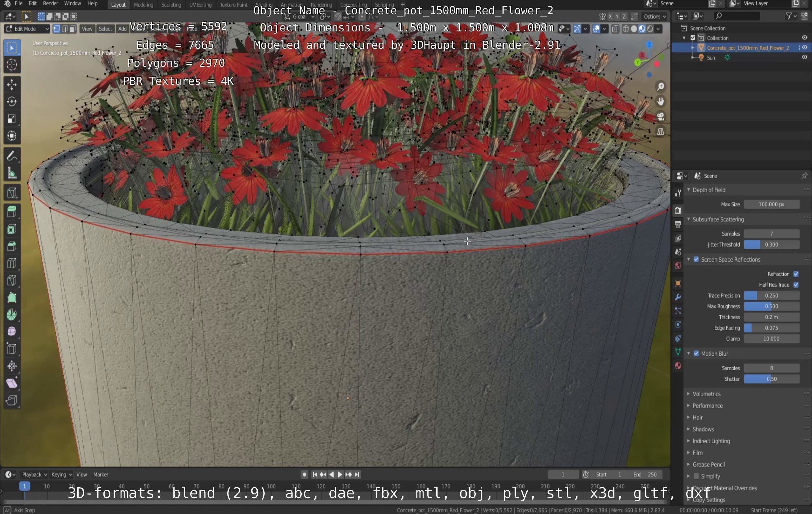Open the Render properties tab icon
Screen dimensions: 812x514
pyautogui.click(x=678, y=211)
